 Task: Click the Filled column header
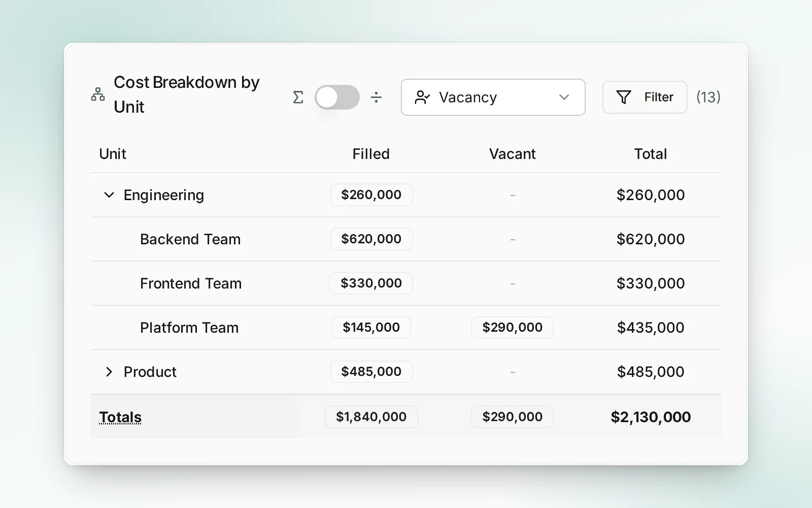pos(371,154)
